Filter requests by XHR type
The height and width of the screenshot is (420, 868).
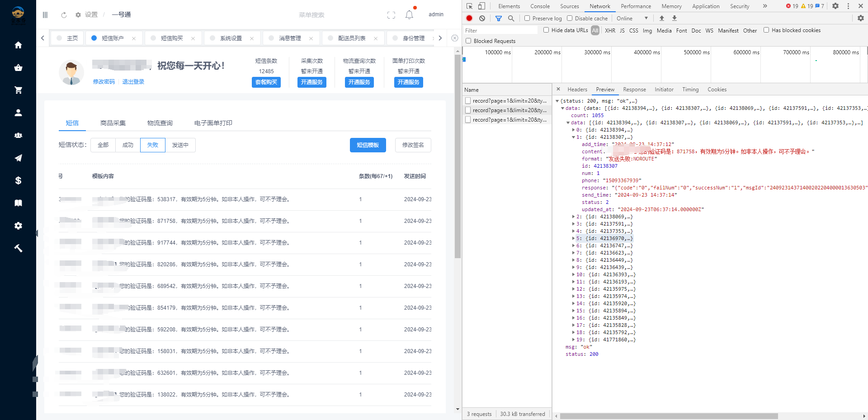point(610,31)
